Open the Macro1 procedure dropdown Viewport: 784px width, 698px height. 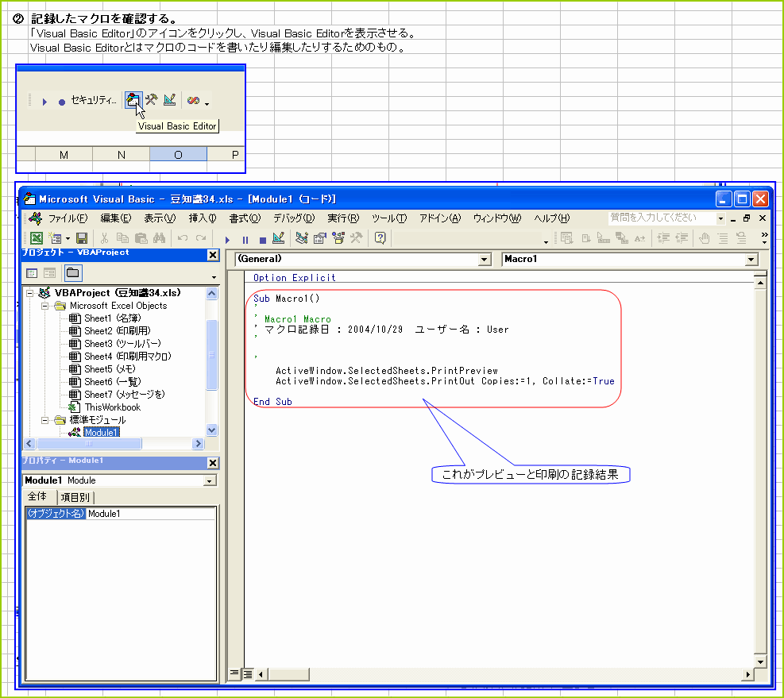751,260
